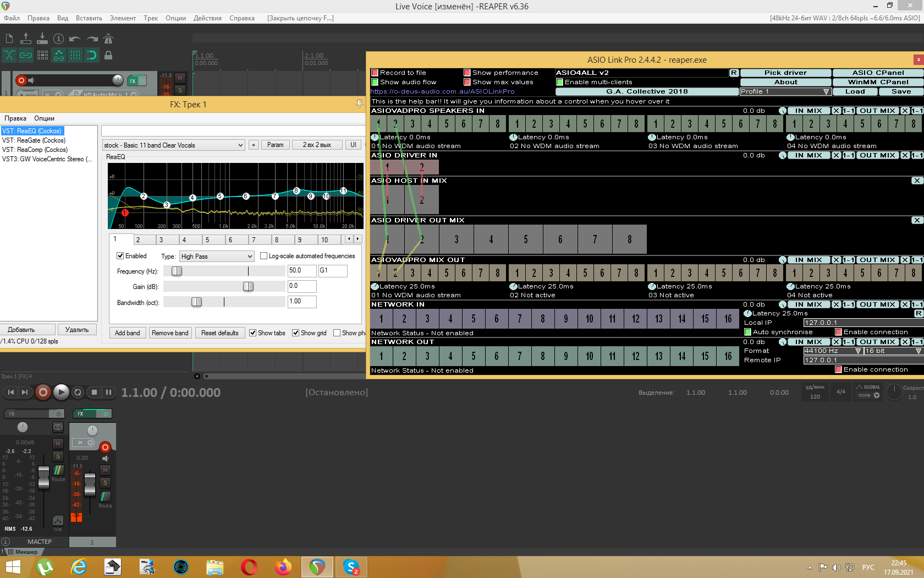Click the redo arrow icon
The width and height of the screenshot is (924, 578).
[92, 39]
